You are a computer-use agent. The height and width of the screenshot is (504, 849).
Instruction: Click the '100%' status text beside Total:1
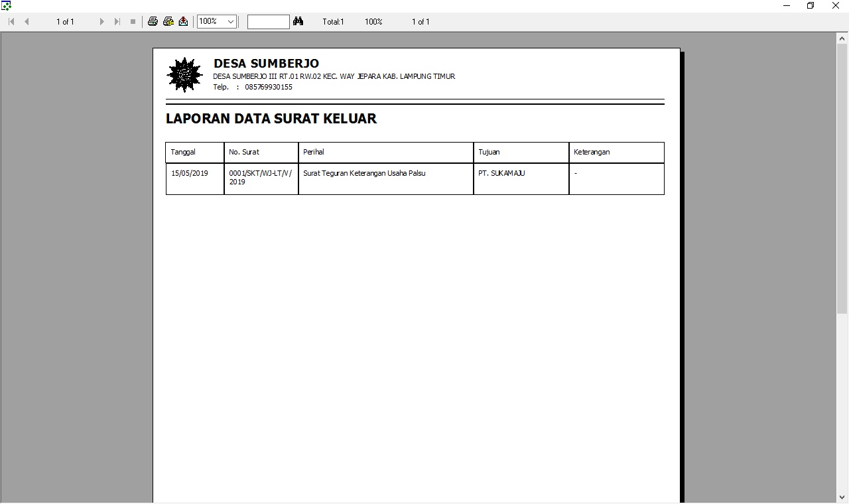point(373,22)
